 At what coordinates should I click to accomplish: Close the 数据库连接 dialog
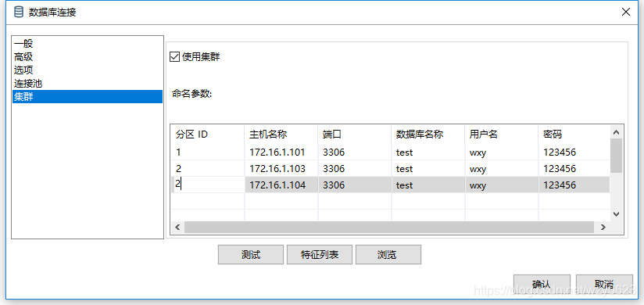626,12
